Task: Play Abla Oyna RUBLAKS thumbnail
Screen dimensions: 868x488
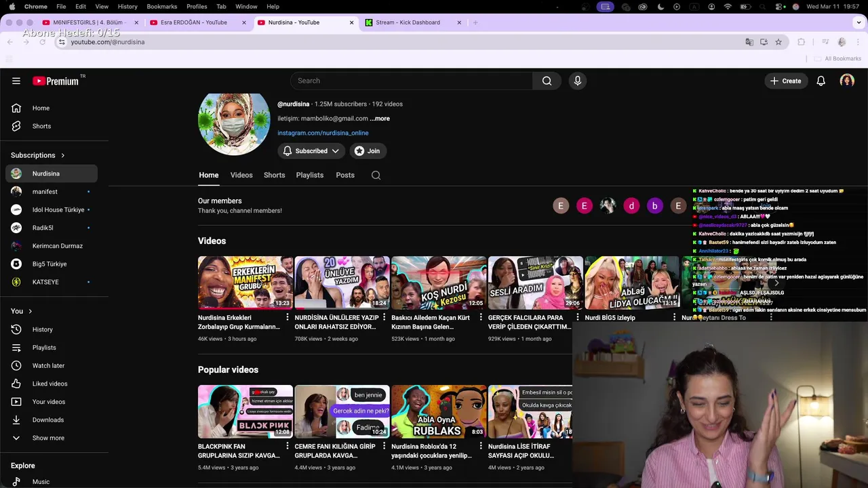Action: coord(439,411)
